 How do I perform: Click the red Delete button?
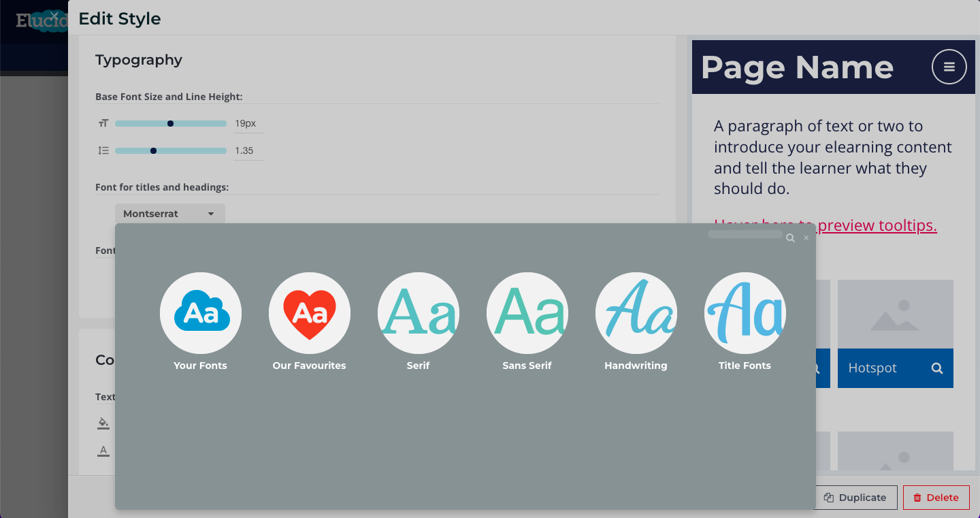pos(936,498)
